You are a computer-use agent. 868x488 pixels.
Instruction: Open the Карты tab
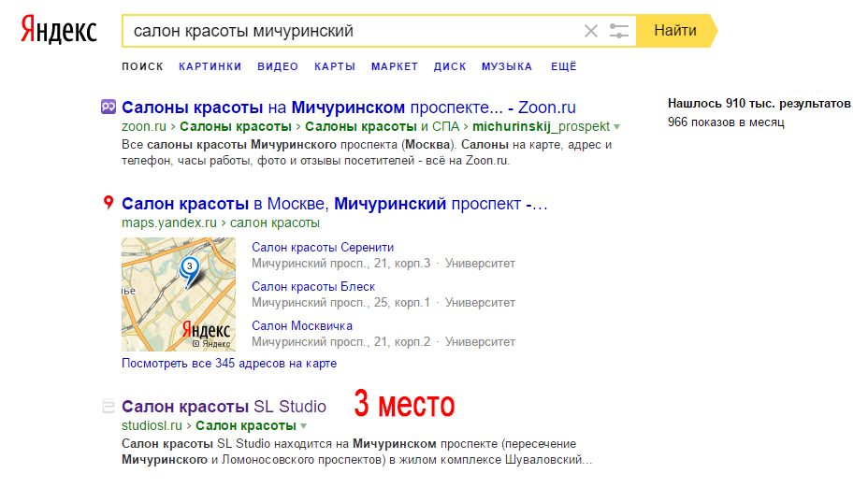pos(335,66)
